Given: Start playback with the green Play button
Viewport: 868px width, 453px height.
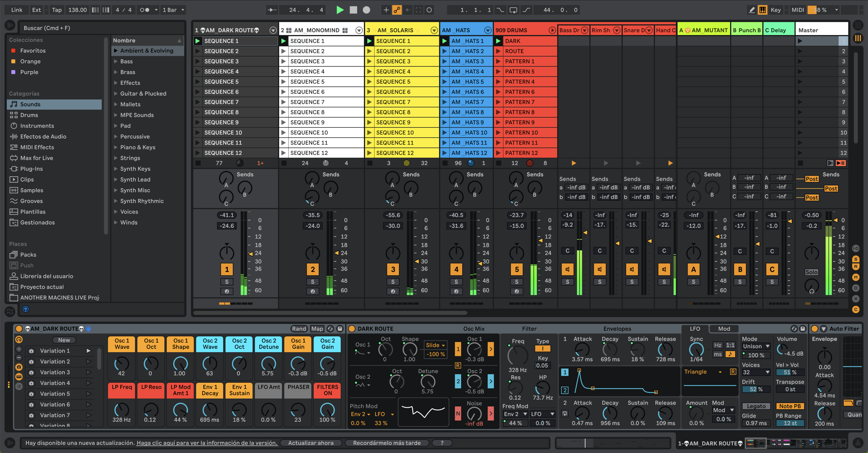Looking at the screenshot, I should 340,10.
